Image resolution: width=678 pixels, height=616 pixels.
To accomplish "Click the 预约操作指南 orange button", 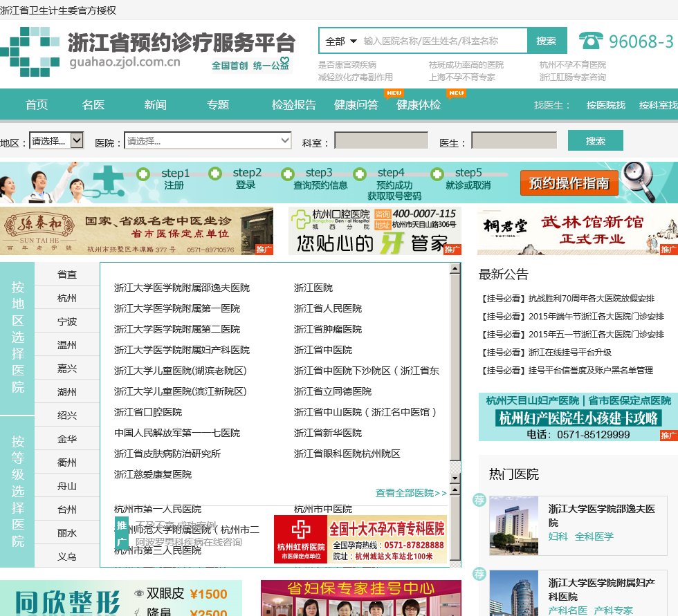I will pyautogui.click(x=569, y=183).
